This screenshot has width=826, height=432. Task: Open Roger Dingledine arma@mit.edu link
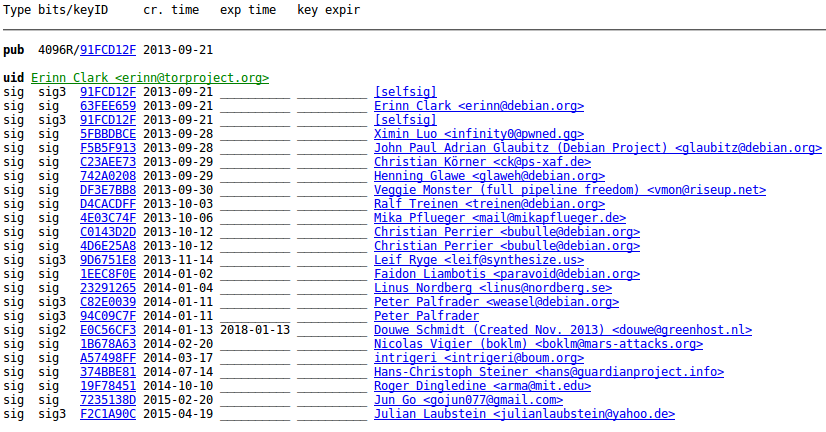482,386
